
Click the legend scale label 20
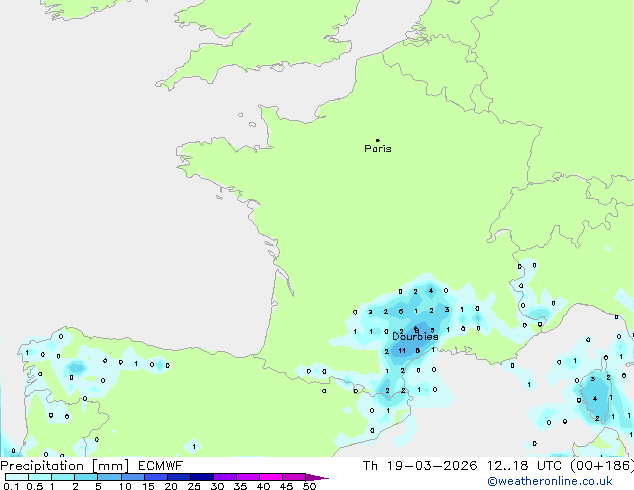click(171, 486)
